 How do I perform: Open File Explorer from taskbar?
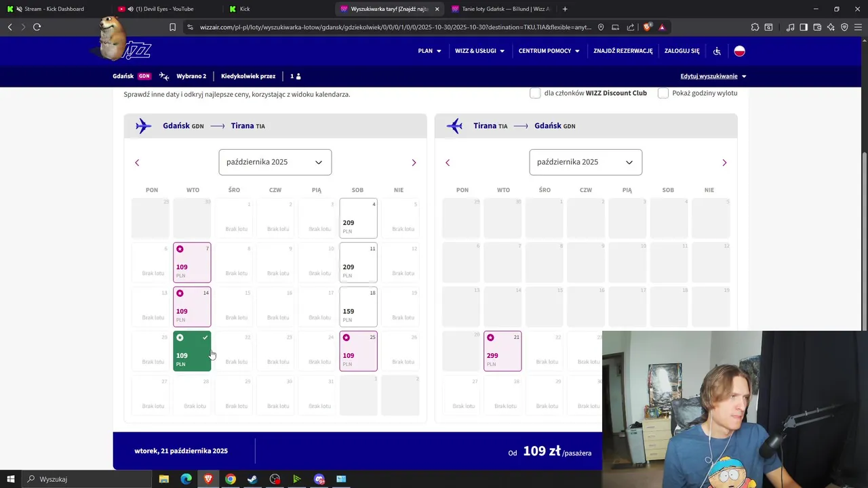tap(164, 479)
